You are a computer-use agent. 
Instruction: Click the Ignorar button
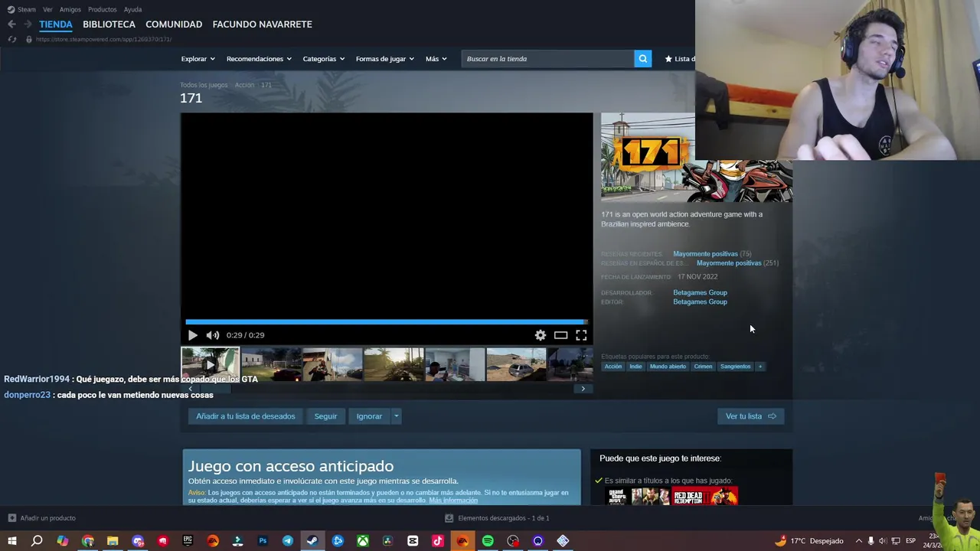pos(369,416)
